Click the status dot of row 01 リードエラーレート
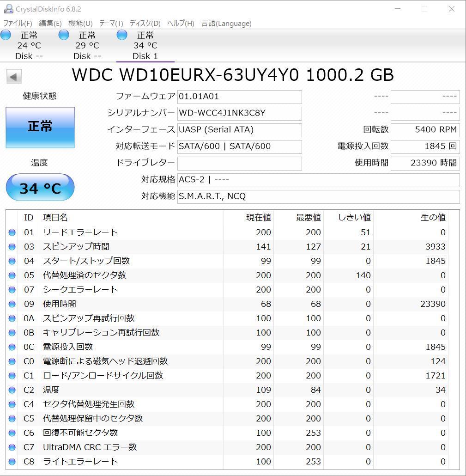 coord(12,232)
